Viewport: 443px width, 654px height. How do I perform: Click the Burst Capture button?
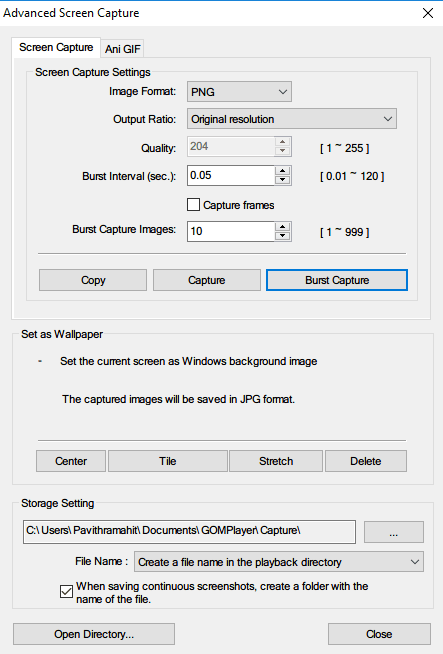point(337,280)
